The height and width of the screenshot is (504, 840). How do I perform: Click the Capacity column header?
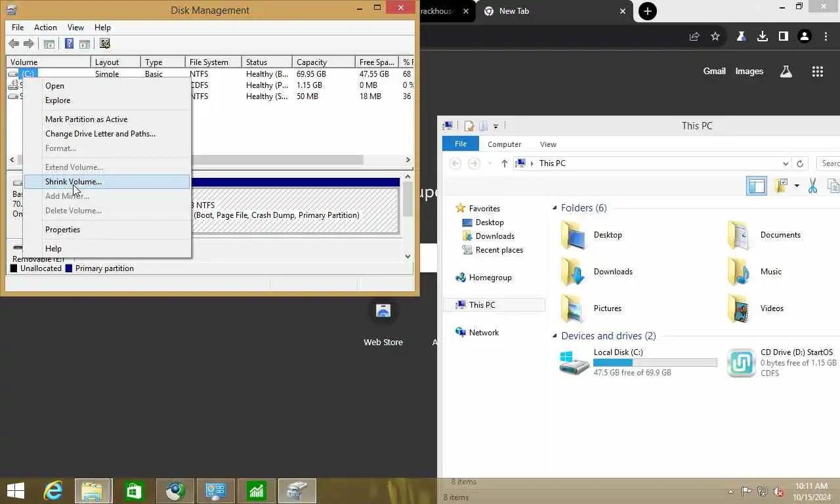pos(325,62)
